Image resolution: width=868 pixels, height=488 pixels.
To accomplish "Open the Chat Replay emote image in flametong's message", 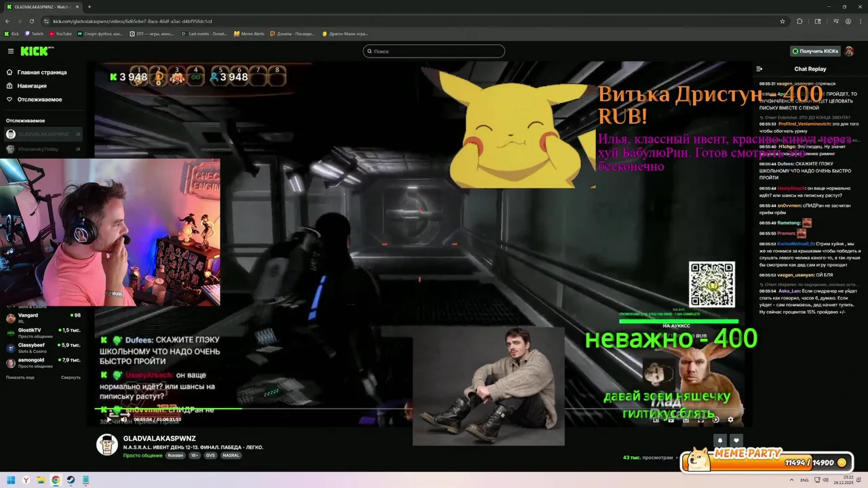I will click(x=807, y=222).
